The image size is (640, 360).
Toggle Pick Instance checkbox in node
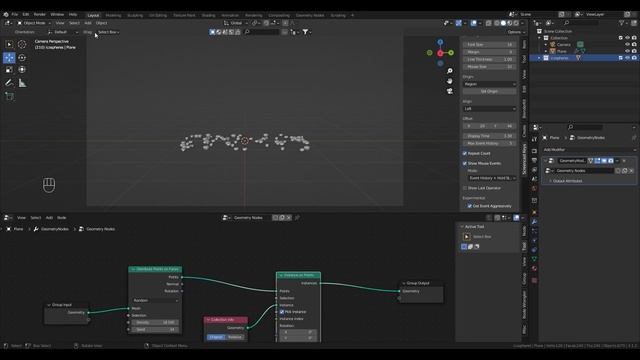[x=282, y=312]
